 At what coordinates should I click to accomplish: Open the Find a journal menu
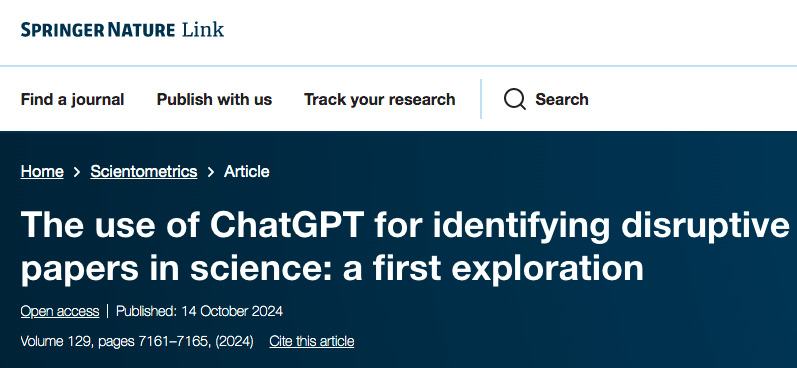[72, 99]
